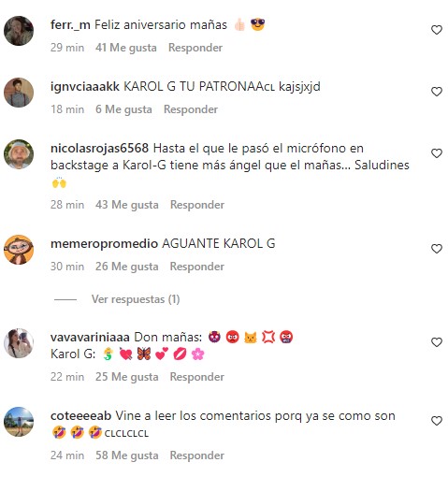This screenshot has width=448, height=477.
Task: Open 43 Me gusta likes list
Action: tap(127, 205)
